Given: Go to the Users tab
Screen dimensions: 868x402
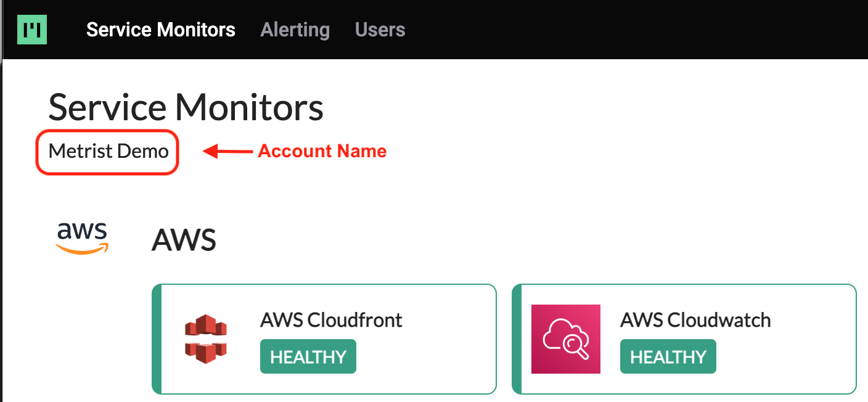Looking at the screenshot, I should point(380,30).
